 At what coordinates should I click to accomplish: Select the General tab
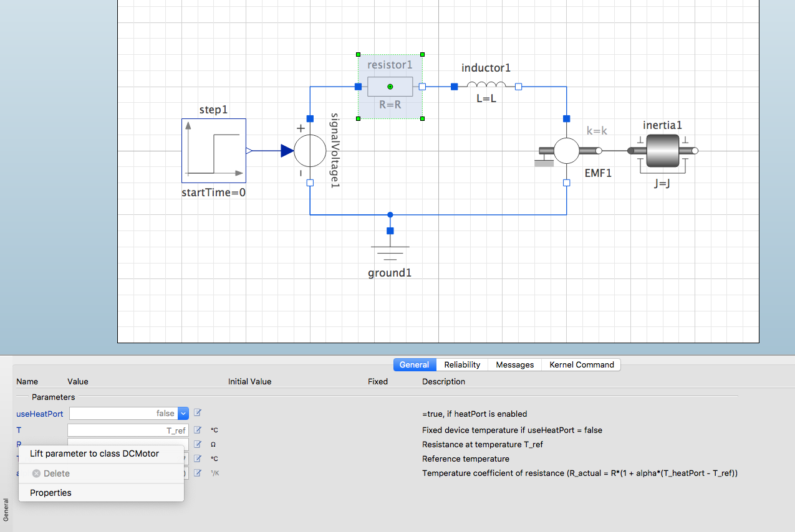pos(415,365)
